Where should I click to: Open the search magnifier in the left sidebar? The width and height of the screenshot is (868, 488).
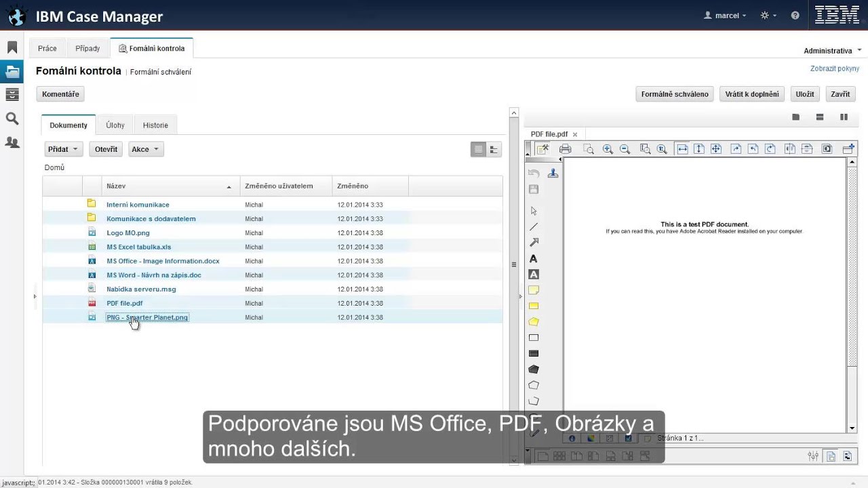pyautogui.click(x=12, y=119)
